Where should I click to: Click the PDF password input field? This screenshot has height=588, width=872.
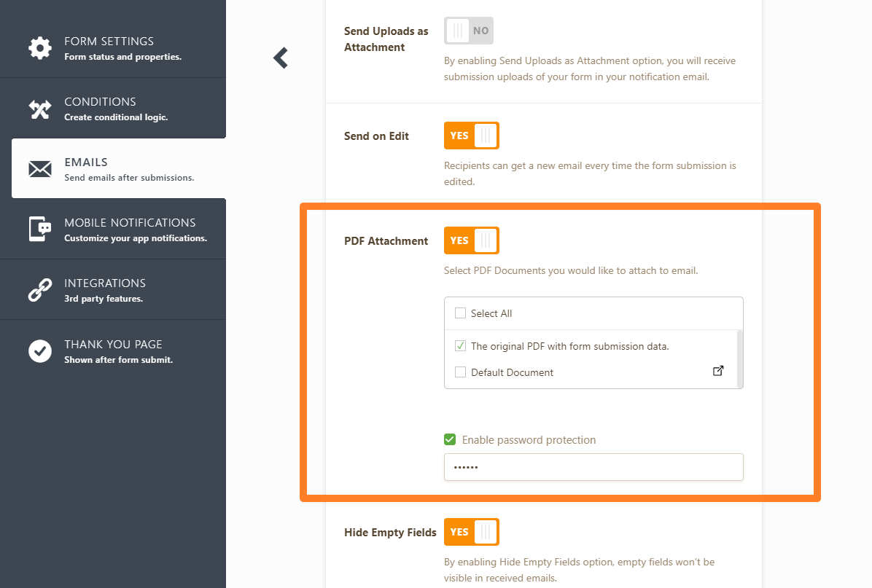pos(593,467)
